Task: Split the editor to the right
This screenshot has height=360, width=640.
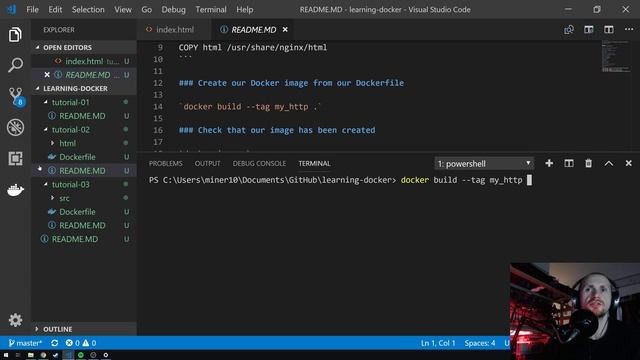Action: tap(609, 30)
